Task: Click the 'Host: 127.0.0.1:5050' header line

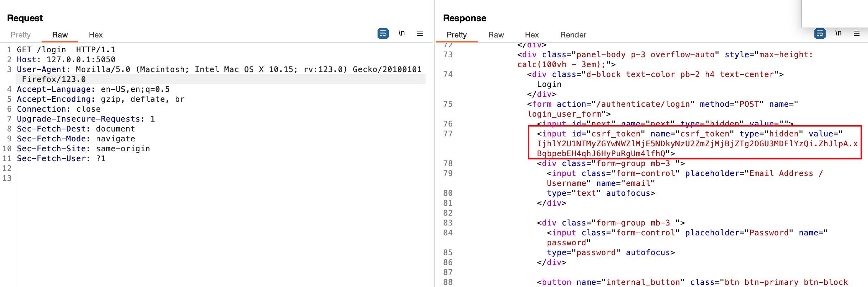Action: (66, 60)
